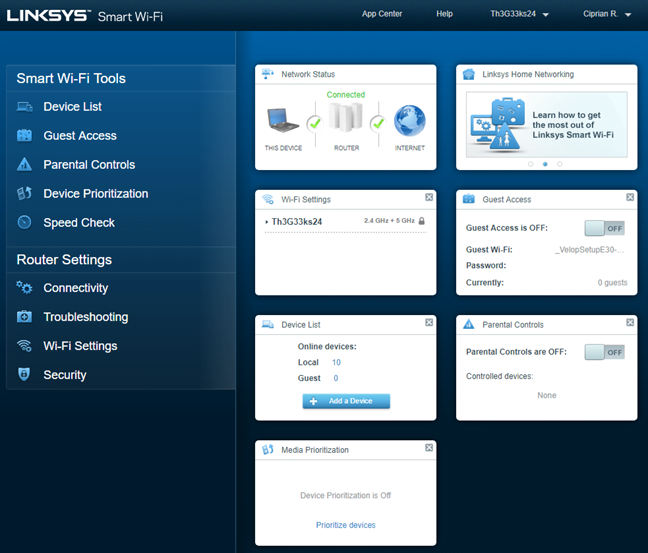Click the laptop This Device icon
Viewport: 648px width, 553px height.
click(x=283, y=120)
